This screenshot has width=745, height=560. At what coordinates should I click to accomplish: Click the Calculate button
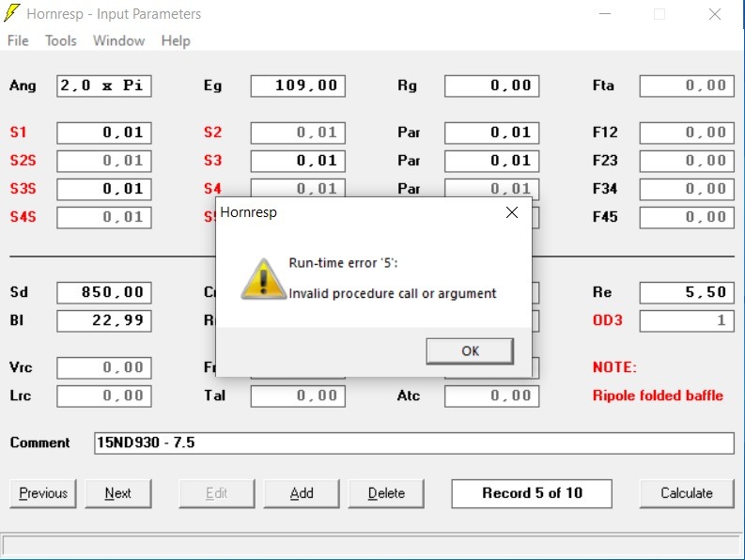(687, 493)
